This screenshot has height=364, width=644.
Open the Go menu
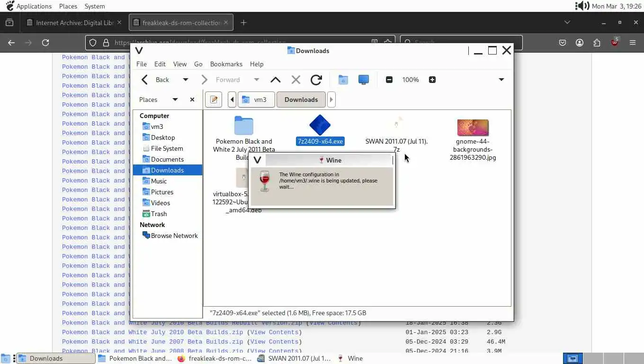pyautogui.click(x=198, y=64)
